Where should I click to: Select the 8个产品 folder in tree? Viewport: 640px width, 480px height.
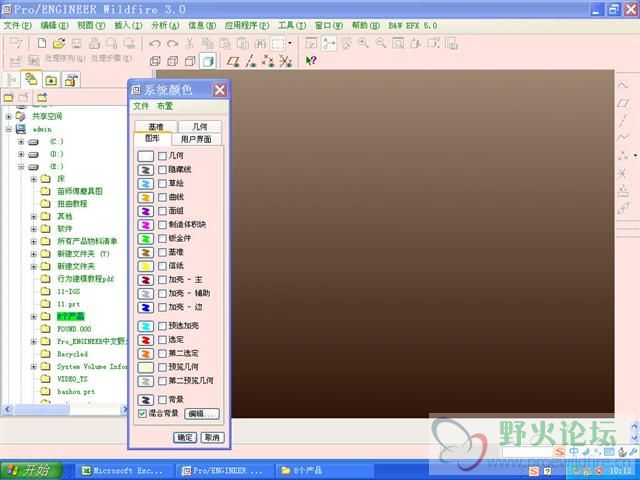click(71, 316)
